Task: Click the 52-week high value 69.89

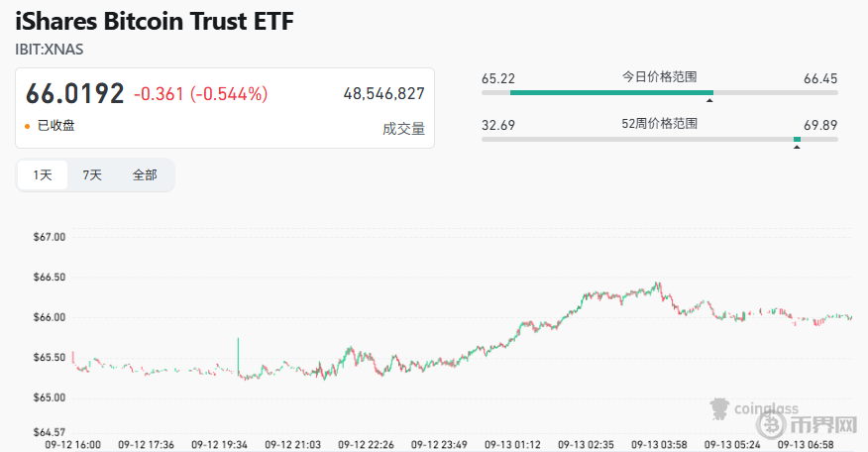Action: coord(820,125)
